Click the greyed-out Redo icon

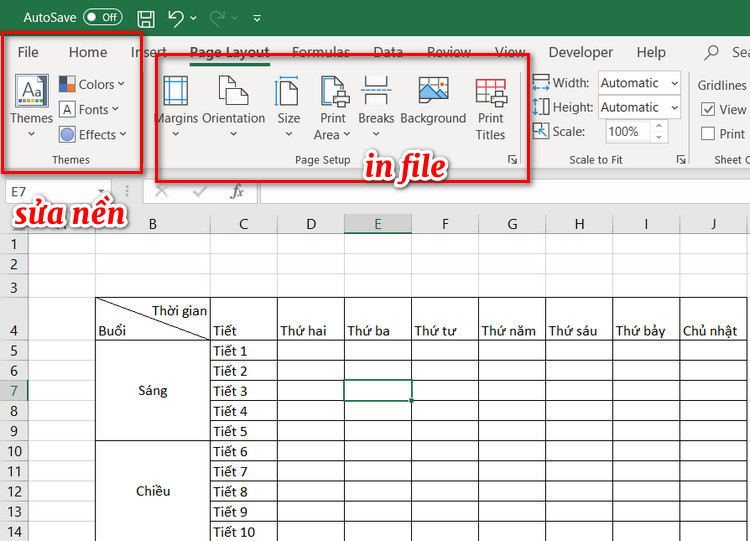(x=218, y=18)
